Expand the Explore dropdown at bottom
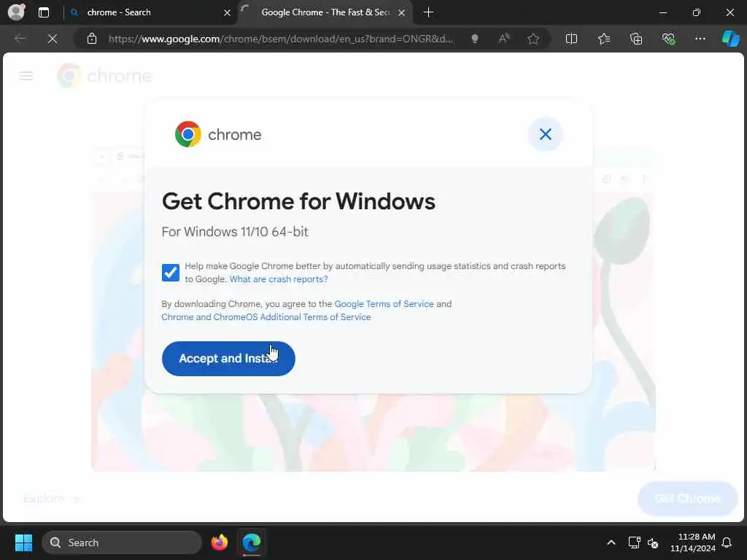The width and height of the screenshot is (747, 560). pyautogui.click(x=53, y=499)
